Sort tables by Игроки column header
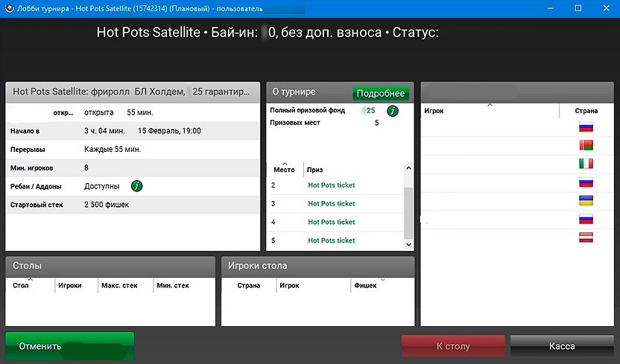The height and width of the screenshot is (364, 620). coord(70,285)
